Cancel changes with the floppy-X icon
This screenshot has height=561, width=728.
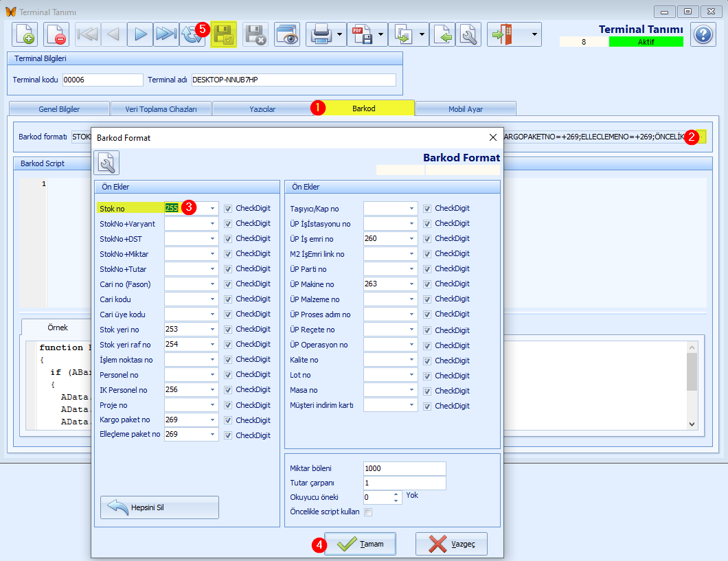255,34
